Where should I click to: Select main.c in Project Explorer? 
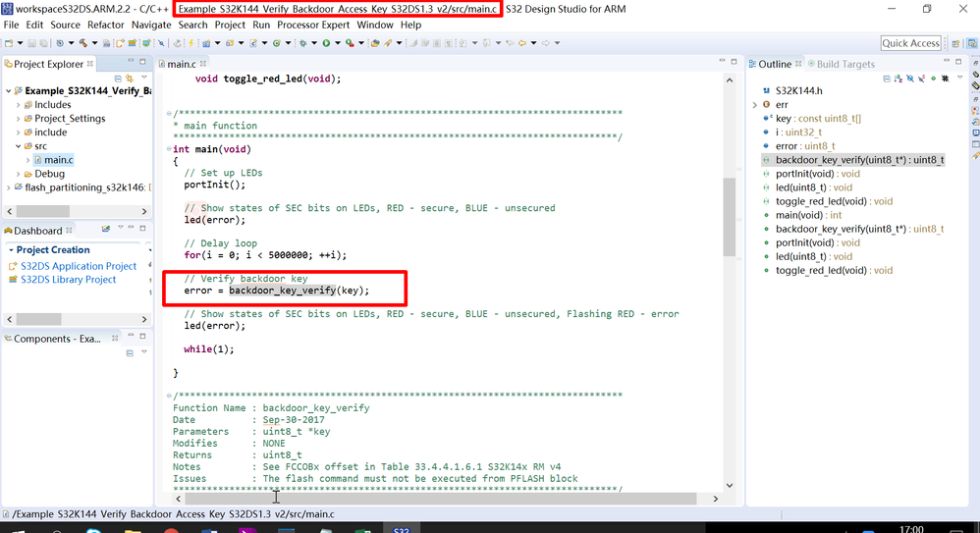click(58, 160)
